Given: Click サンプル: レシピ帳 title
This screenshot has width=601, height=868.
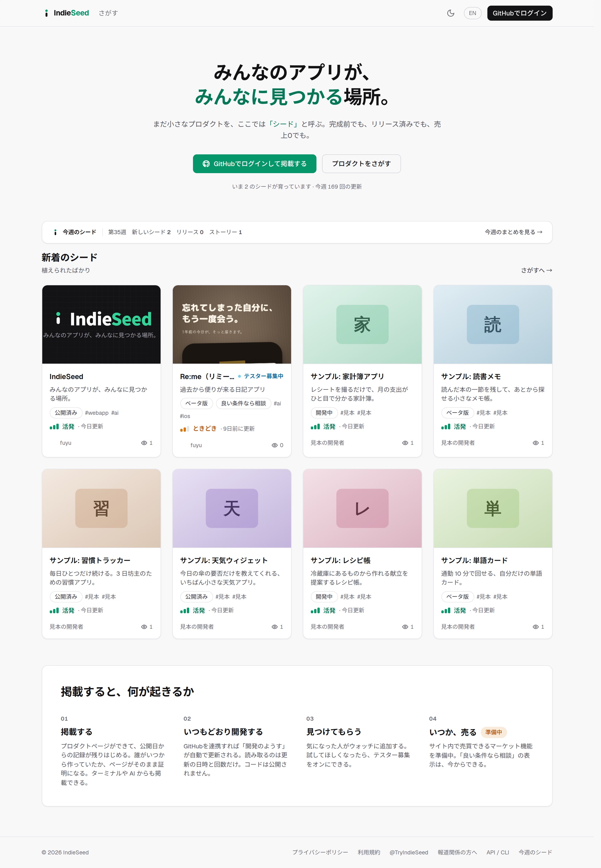Looking at the screenshot, I should pos(340,560).
